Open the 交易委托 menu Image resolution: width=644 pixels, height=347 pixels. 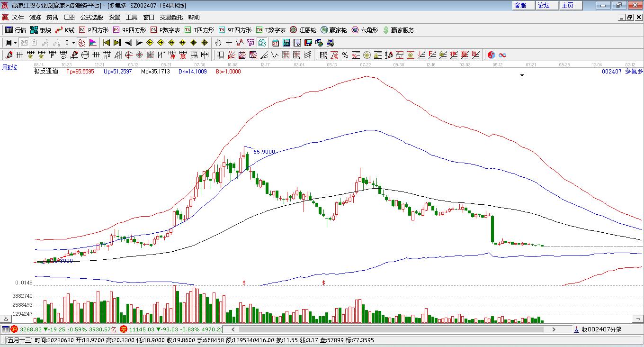[x=171, y=17]
